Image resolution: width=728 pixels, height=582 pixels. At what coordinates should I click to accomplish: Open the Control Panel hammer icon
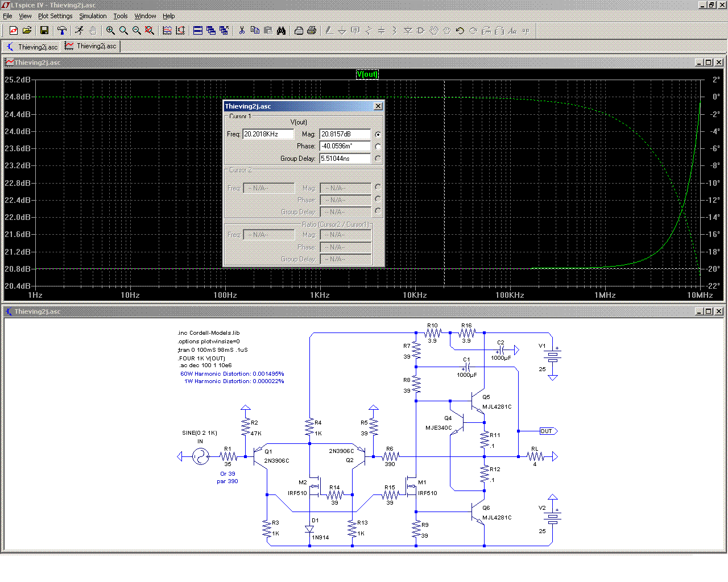[62, 31]
